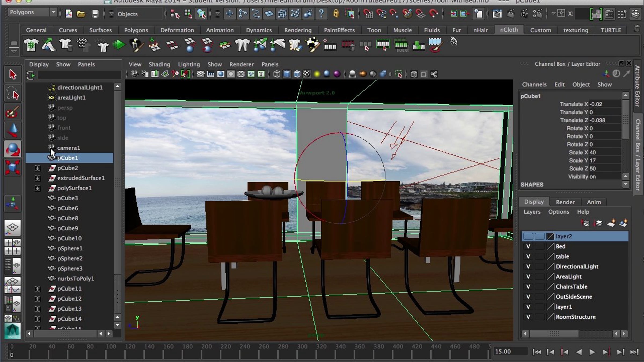
Task: Expand the pCube2 outliner node
Action: pyautogui.click(x=37, y=168)
